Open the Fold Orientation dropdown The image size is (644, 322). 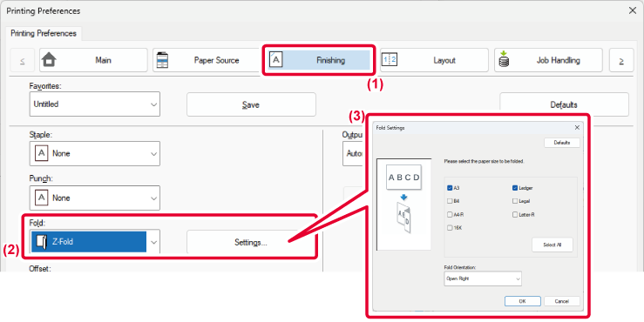point(483,279)
